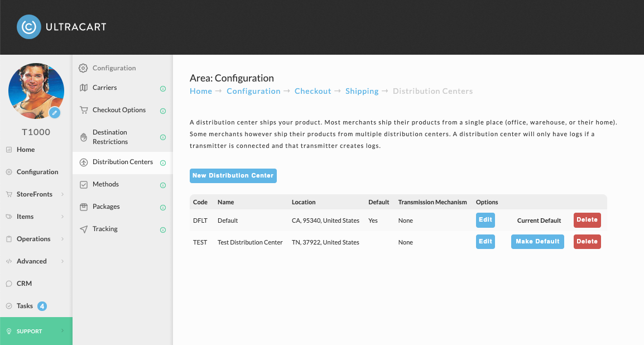The image size is (644, 345).
Task: Click the New Distribution Center button
Action: pos(233,176)
